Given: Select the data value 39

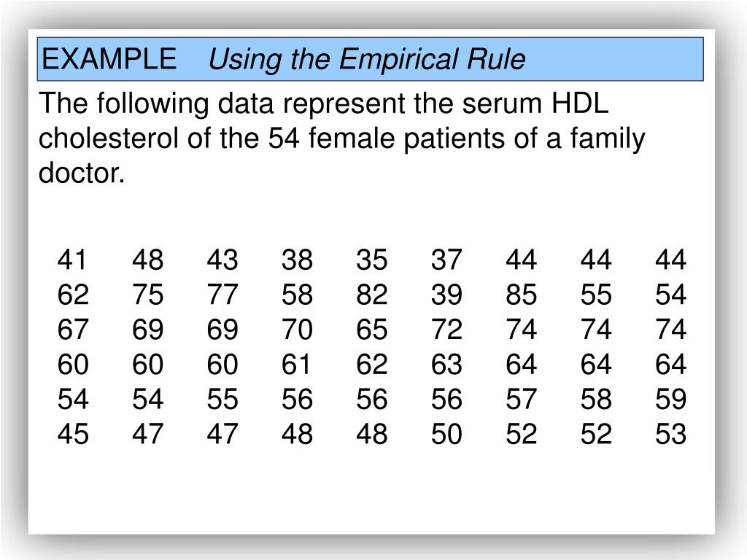Looking at the screenshot, I should click(446, 295).
